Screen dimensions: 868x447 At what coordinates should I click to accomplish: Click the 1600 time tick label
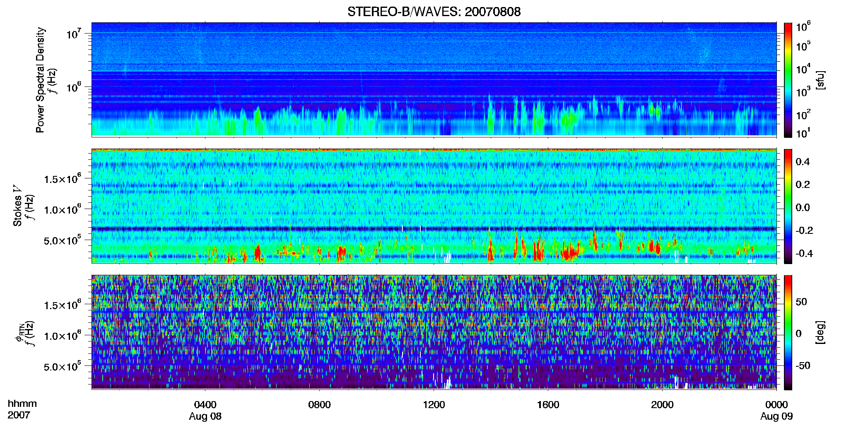(x=548, y=405)
